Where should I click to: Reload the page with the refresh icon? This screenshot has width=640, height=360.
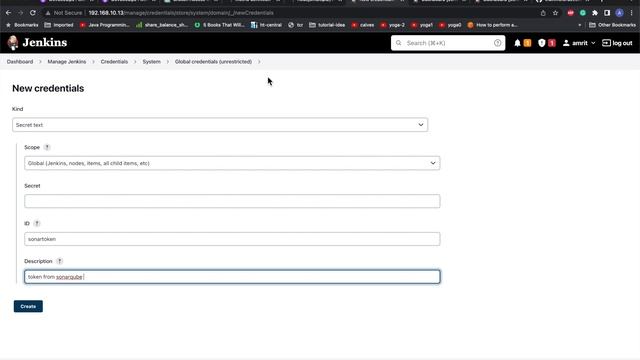[33, 13]
